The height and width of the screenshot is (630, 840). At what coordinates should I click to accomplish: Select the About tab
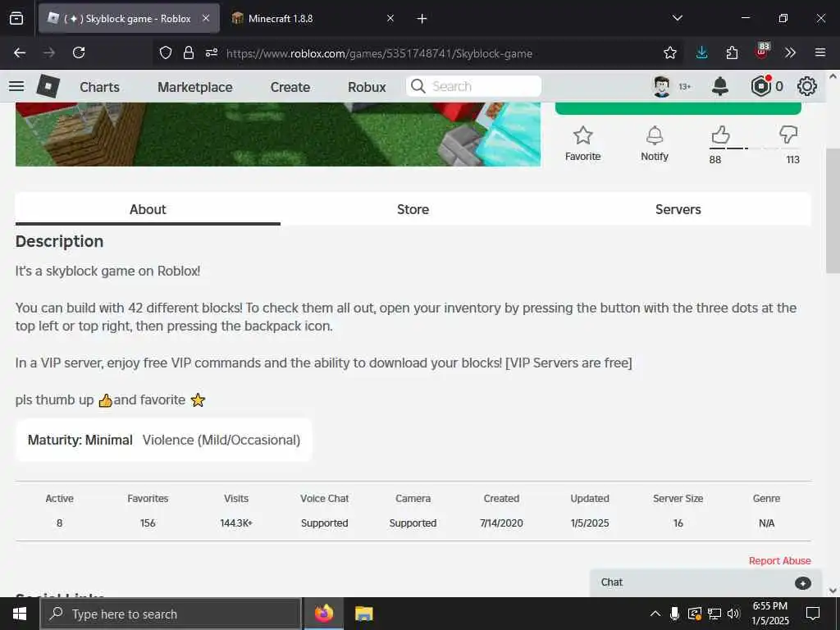coord(148,209)
